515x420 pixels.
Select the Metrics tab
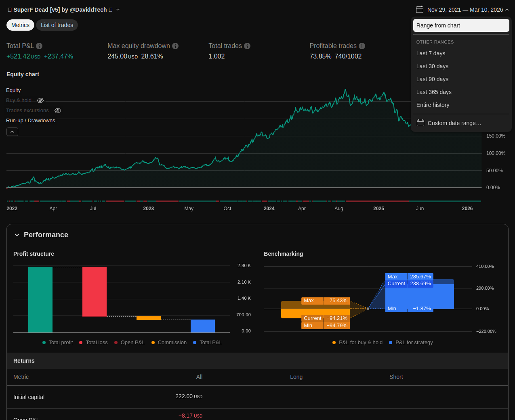20,25
